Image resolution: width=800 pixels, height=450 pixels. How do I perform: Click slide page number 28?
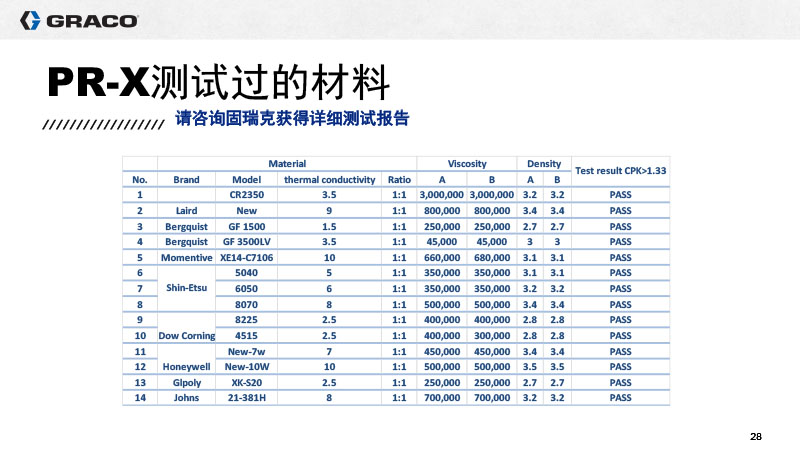[756, 437]
